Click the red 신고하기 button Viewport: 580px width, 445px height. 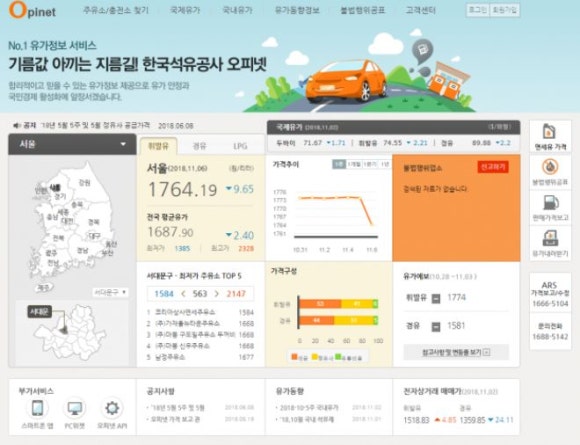[493, 167]
